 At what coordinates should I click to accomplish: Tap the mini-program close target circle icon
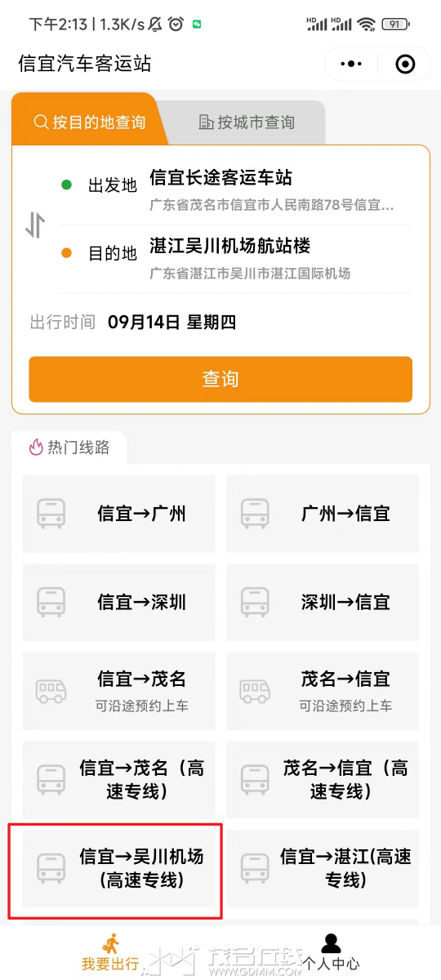tap(404, 65)
